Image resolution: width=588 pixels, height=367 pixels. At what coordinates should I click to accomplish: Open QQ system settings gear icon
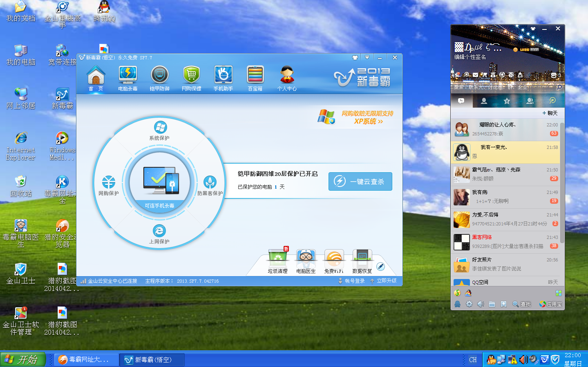(x=469, y=304)
